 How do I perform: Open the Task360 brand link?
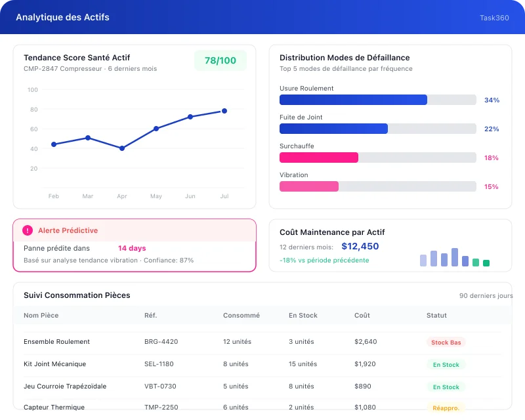click(494, 18)
